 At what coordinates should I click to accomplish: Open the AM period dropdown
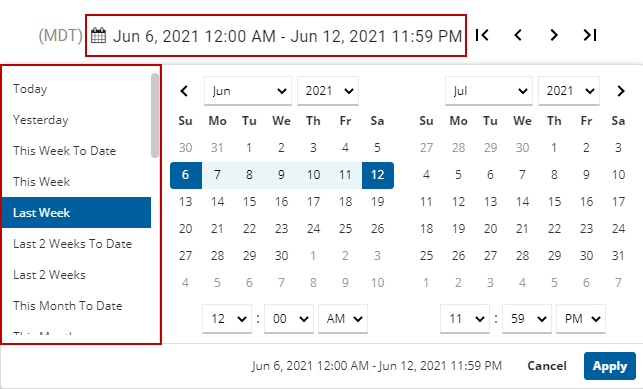pos(343,318)
